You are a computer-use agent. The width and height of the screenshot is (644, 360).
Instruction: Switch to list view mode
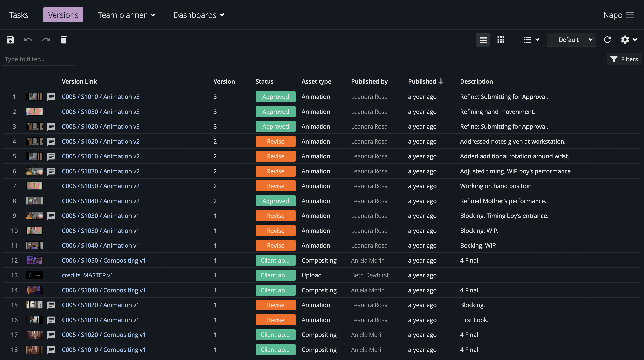483,39
